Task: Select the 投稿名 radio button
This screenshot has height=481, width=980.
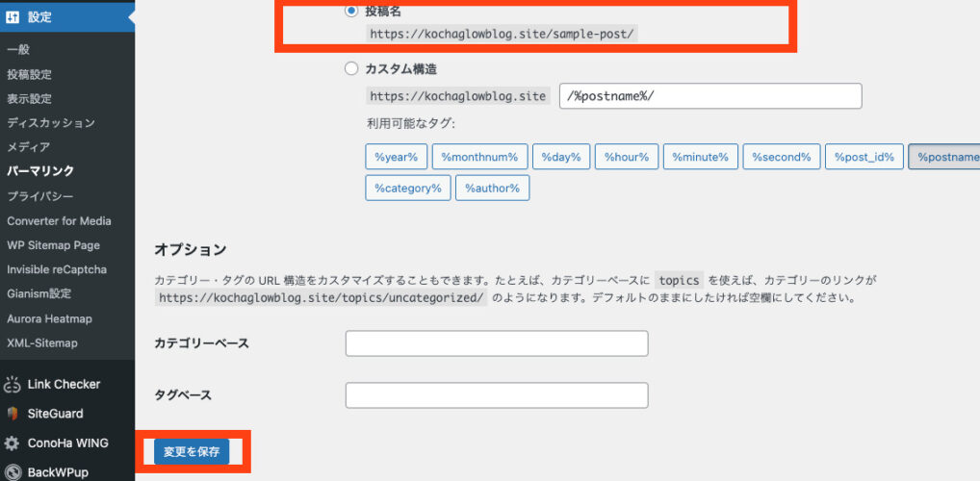Action: tap(352, 11)
